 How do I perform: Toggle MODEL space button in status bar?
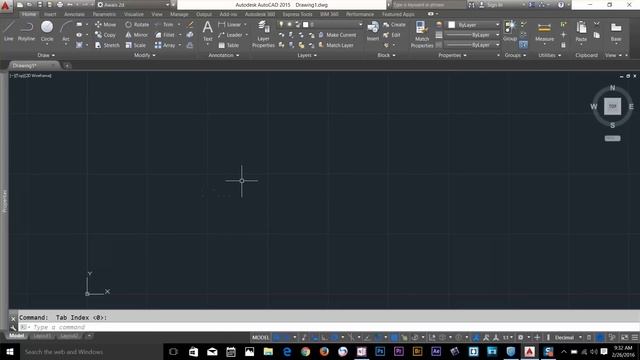tap(260, 338)
